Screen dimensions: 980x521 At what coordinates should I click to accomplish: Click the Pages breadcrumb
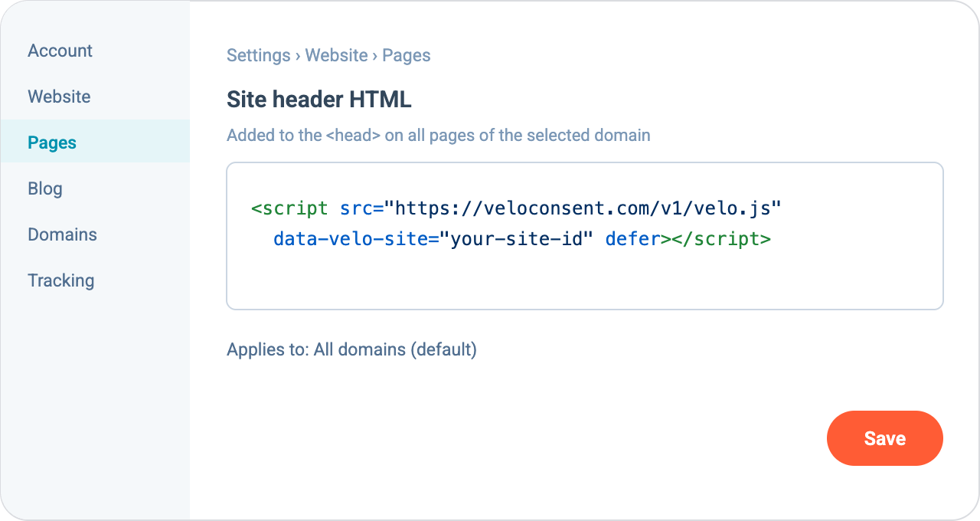tap(407, 55)
